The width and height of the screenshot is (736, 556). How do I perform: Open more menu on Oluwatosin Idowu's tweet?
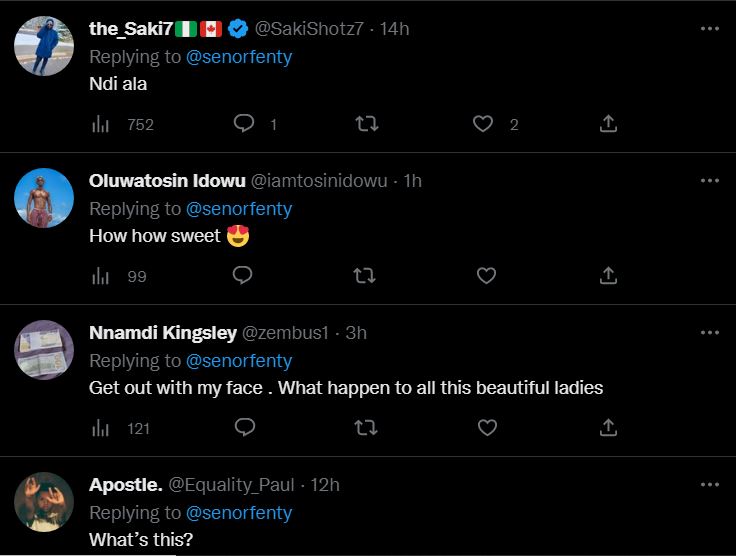pos(710,181)
